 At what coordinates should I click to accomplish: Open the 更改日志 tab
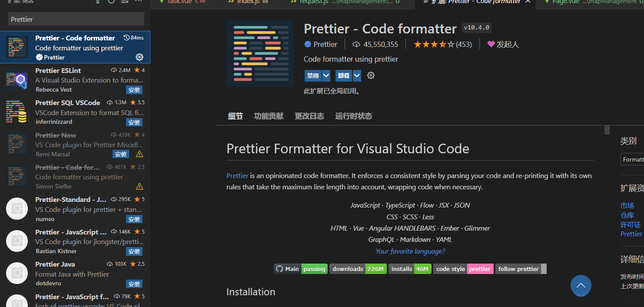[309, 116]
